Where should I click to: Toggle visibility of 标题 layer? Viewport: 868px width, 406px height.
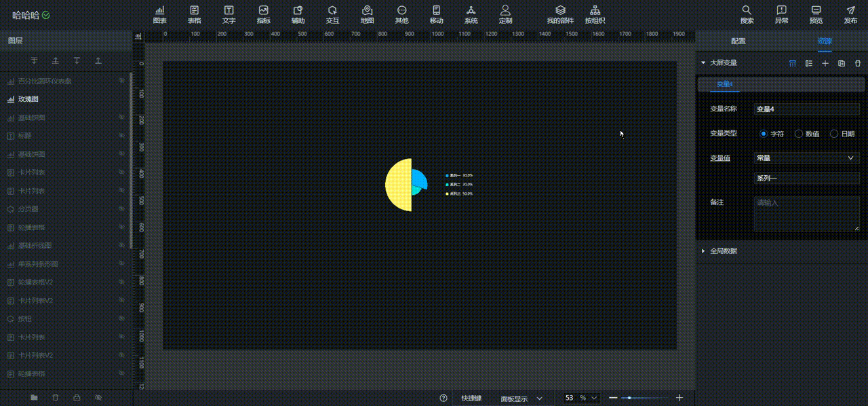tap(122, 136)
